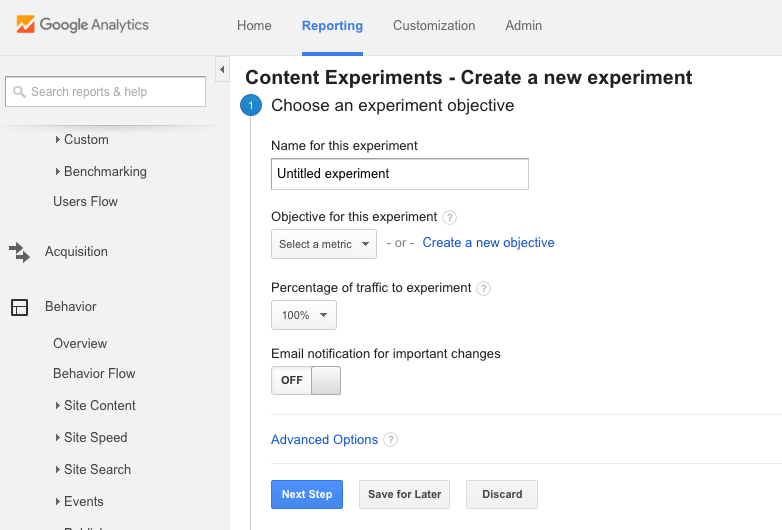Open the Behavior Overview report

tap(80, 344)
